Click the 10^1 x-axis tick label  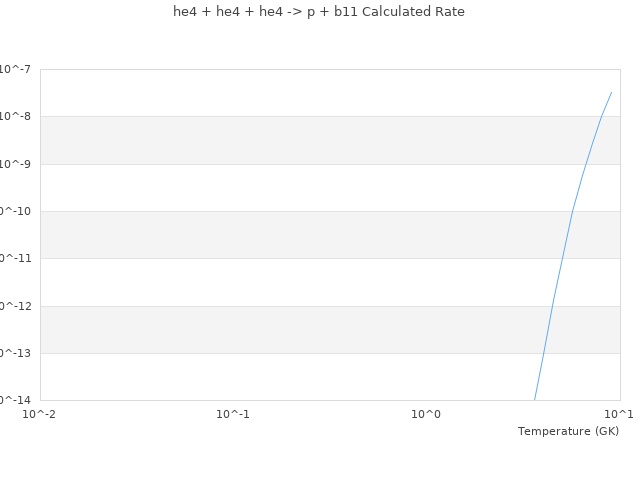click(618, 414)
